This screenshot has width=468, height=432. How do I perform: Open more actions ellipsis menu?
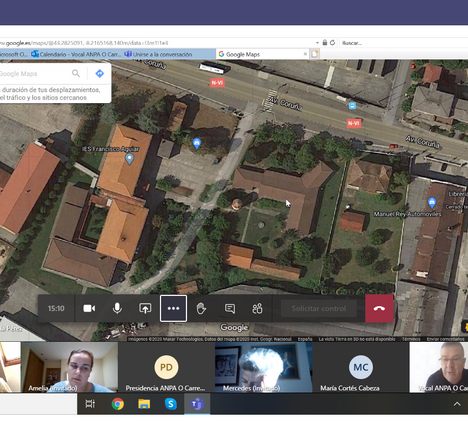[x=173, y=309]
